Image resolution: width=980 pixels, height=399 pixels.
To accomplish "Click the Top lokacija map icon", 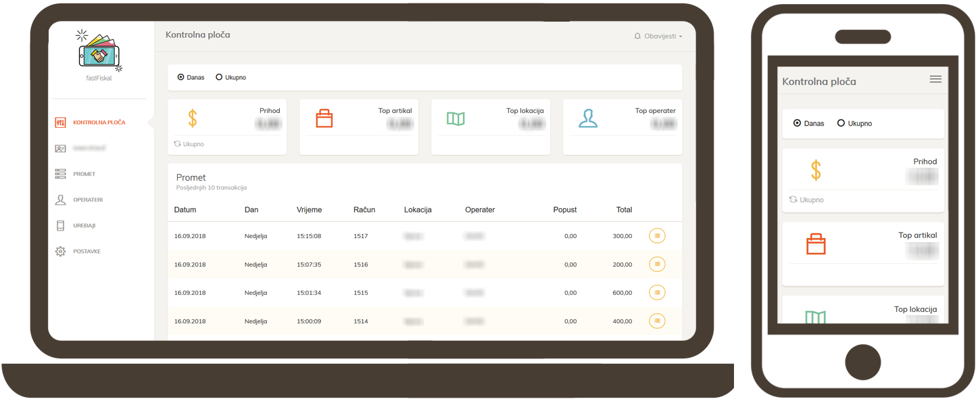I will [456, 119].
